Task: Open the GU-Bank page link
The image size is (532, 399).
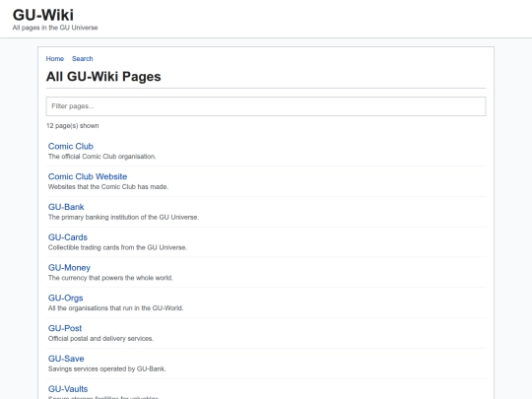Action: [66, 207]
